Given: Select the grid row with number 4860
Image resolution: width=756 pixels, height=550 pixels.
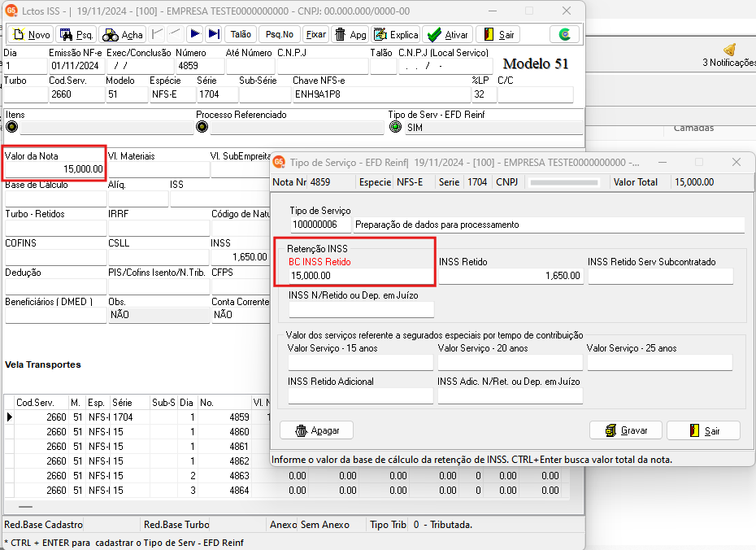Looking at the screenshot, I should 137,432.
